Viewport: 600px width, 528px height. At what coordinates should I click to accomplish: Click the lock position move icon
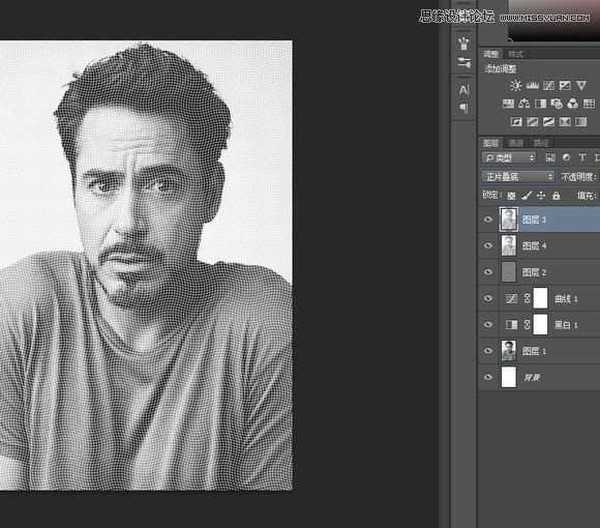pos(541,195)
